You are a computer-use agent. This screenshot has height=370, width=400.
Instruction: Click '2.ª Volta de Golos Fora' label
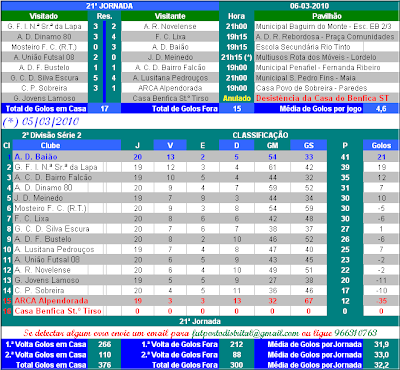point(180,355)
